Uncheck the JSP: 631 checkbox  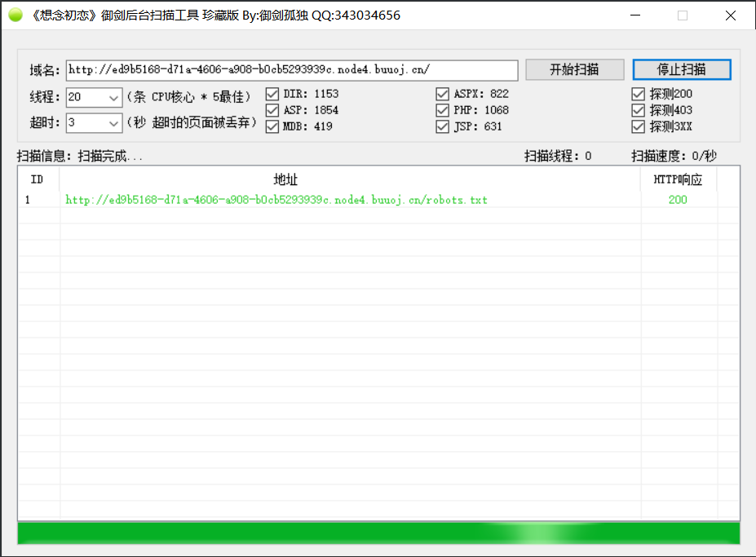[x=442, y=126]
